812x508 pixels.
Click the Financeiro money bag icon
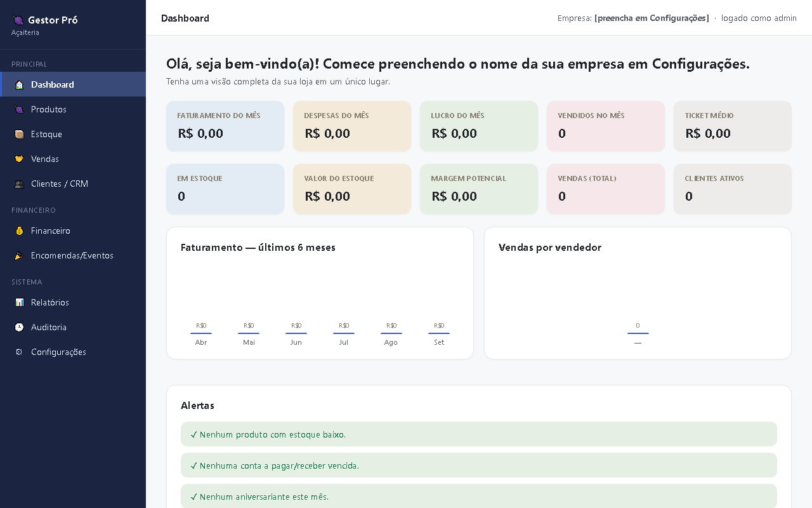(19, 231)
